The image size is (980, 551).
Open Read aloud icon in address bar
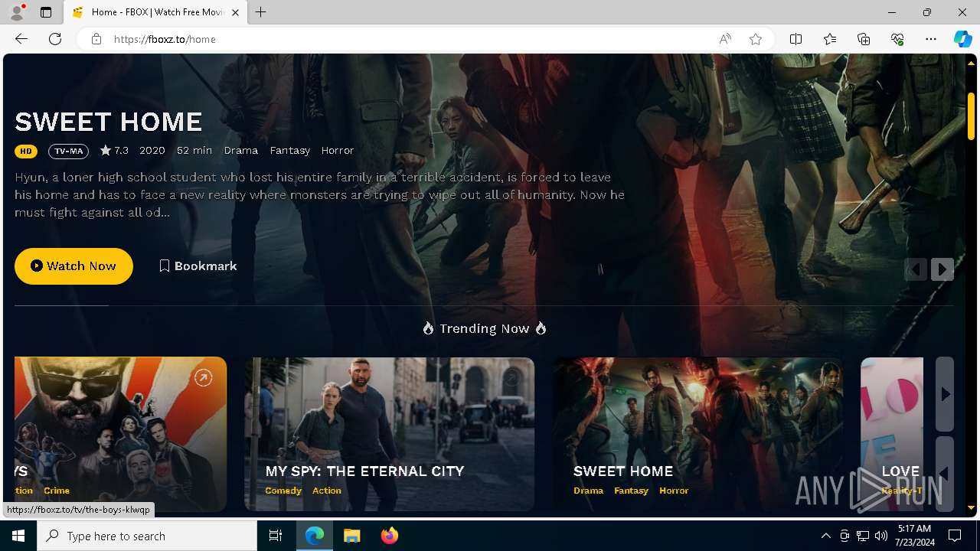[724, 39]
